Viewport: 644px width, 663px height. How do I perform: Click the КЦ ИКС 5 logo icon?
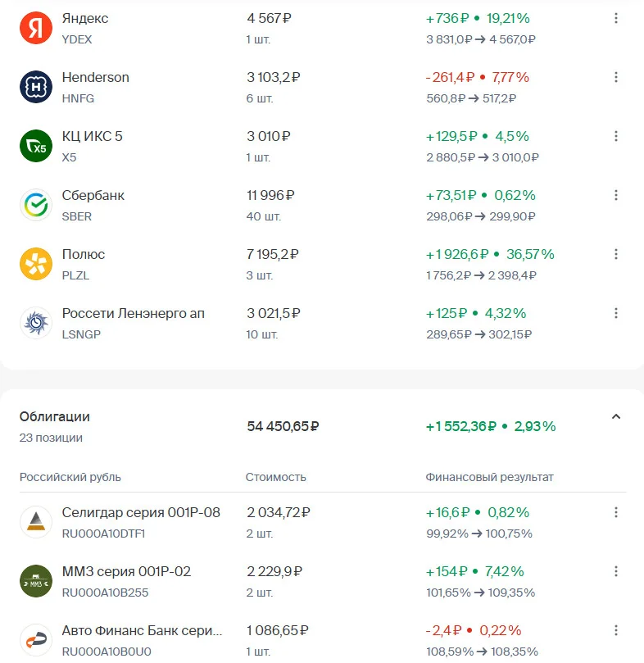pyautogui.click(x=36, y=146)
